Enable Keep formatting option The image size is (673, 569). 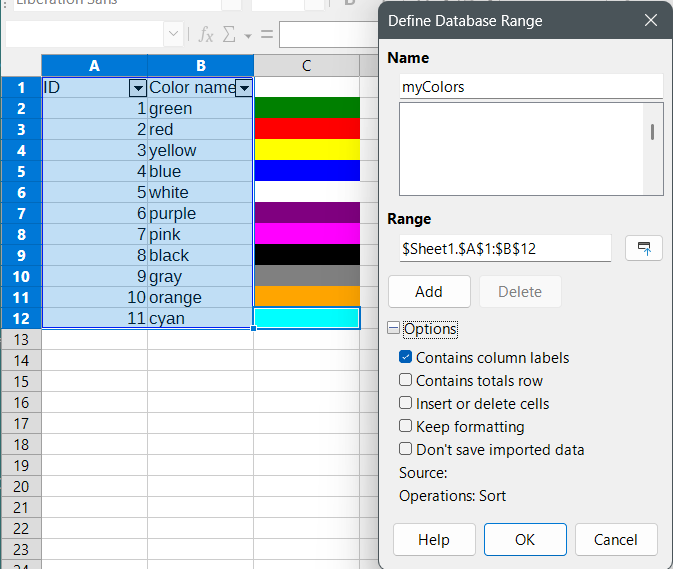[406, 426]
